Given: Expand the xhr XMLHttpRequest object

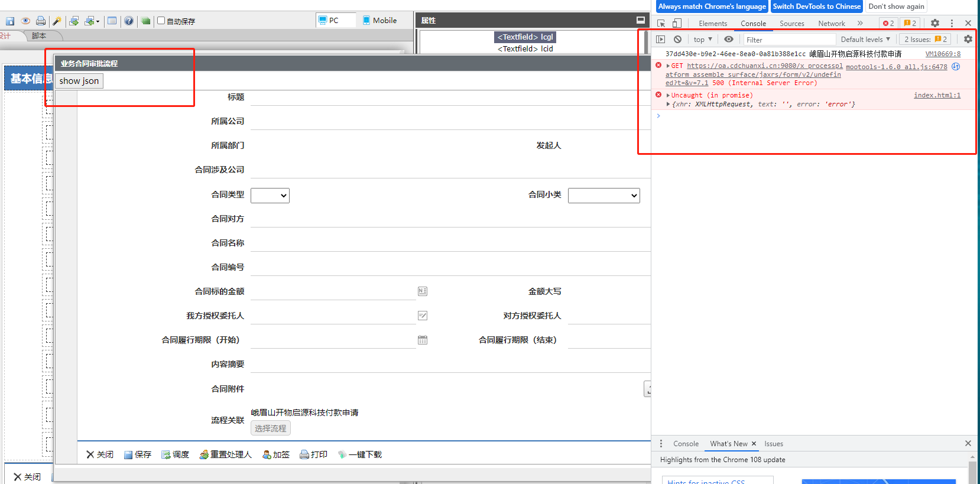Looking at the screenshot, I should (x=669, y=105).
